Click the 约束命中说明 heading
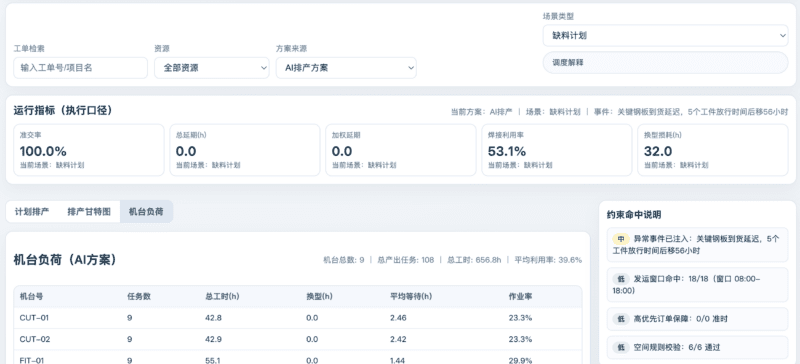This screenshot has height=364, width=800. point(633,215)
